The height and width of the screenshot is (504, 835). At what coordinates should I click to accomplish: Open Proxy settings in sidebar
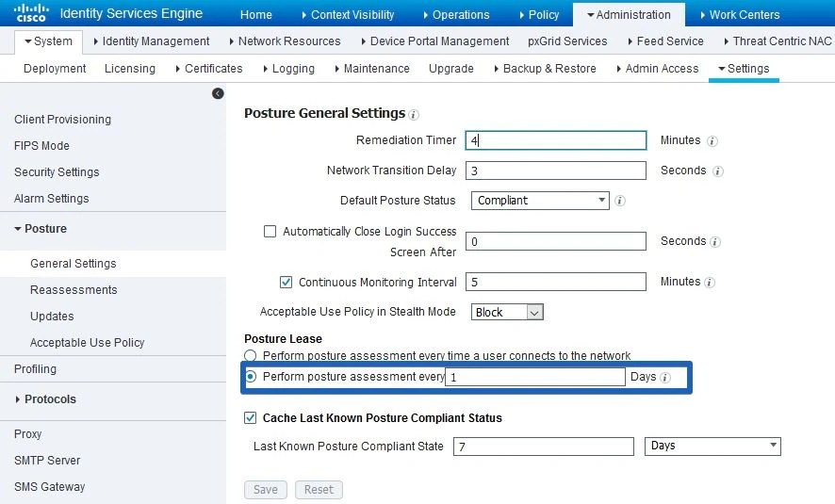pos(27,434)
